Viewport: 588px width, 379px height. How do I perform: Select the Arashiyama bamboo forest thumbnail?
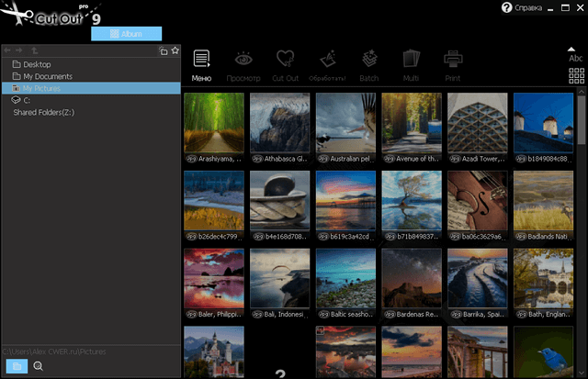214,122
